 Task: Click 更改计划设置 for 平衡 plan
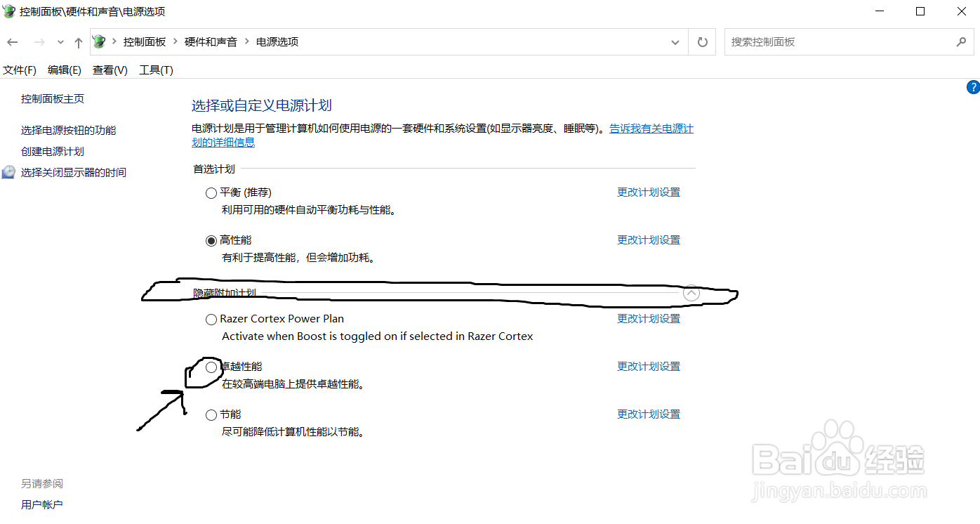tap(649, 192)
